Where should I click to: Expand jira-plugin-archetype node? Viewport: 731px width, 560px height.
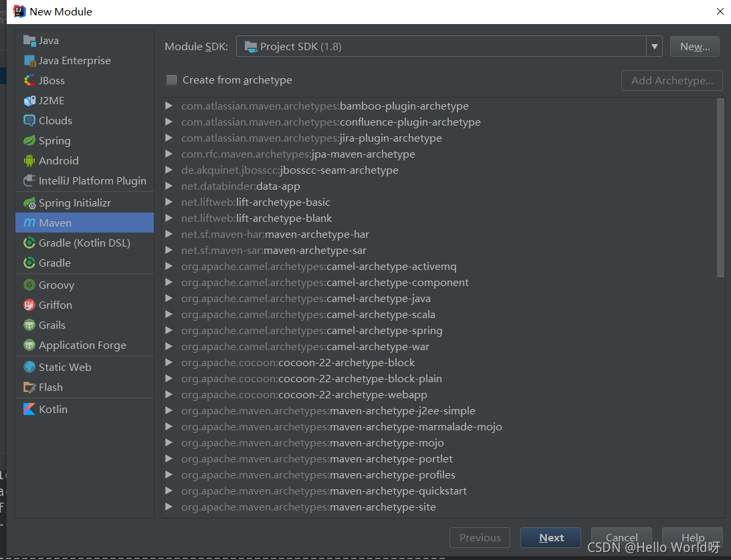click(169, 138)
